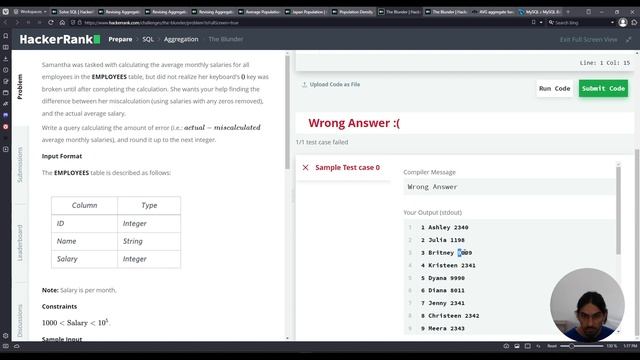
Task: Open the Downloads side panel
Action: click(x=6, y=59)
